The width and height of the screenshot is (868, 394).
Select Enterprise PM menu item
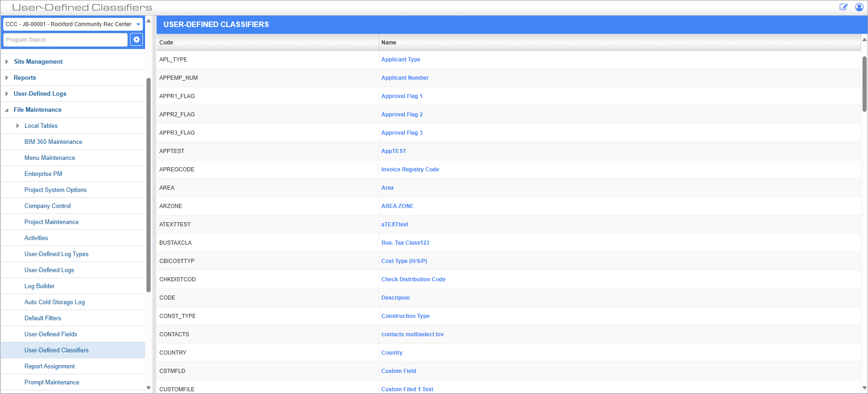(43, 174)
